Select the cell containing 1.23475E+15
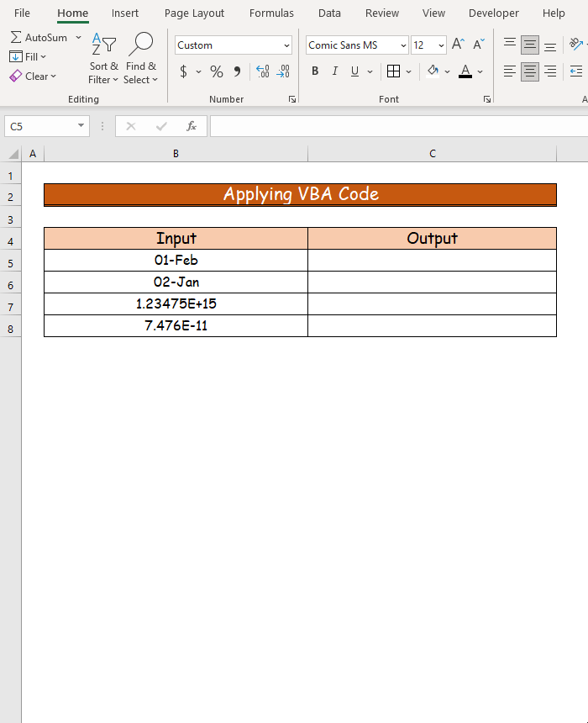This screenshot has height=723, width=588. point(176,303)
